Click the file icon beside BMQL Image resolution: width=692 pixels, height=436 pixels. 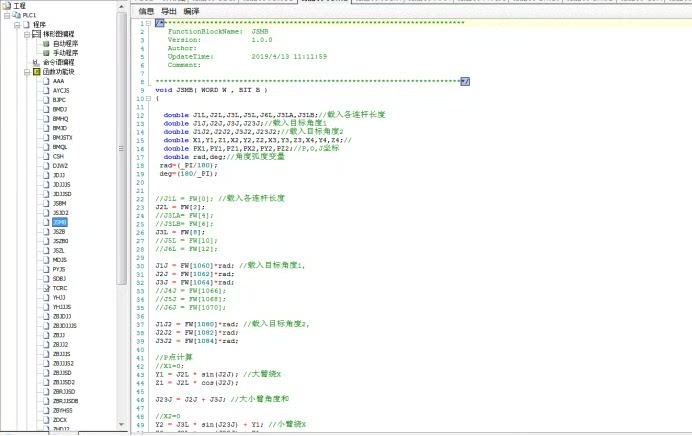tap(46, 147)
